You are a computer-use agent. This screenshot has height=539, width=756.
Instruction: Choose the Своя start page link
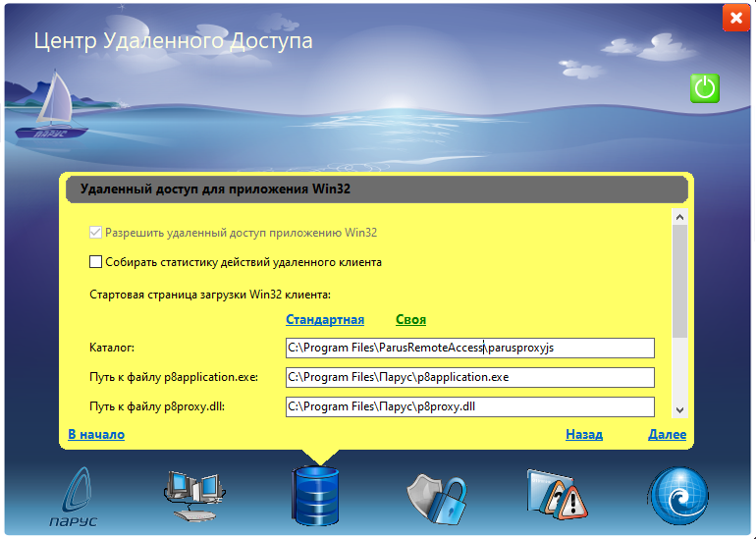tap(410, 320)
